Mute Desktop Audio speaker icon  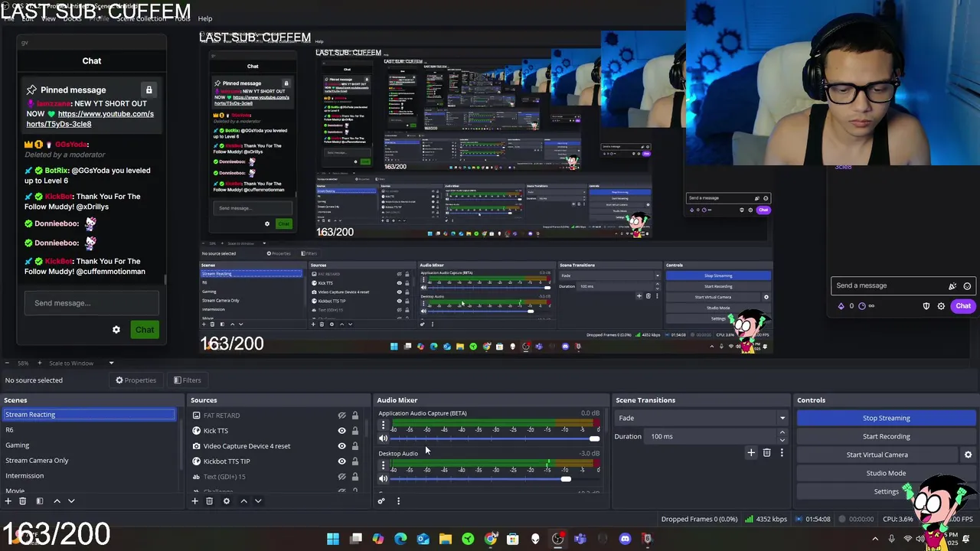tap(383, 479)
